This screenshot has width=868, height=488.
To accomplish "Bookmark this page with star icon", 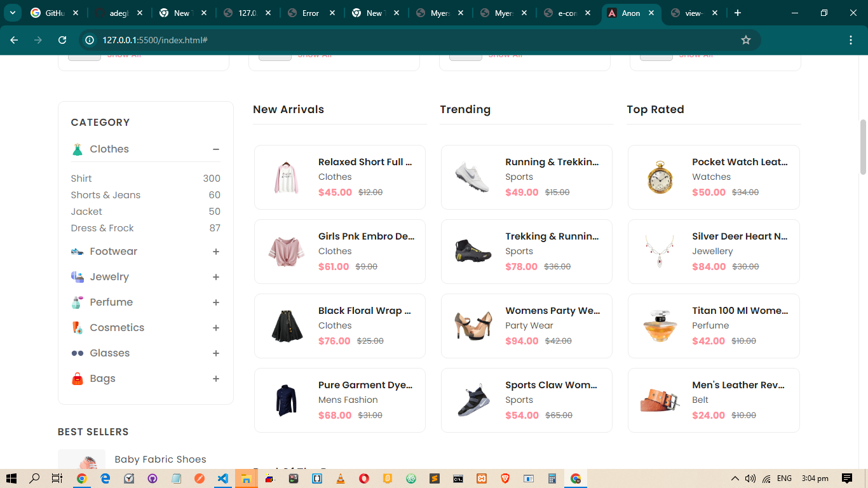I will [x=746, y=40].
